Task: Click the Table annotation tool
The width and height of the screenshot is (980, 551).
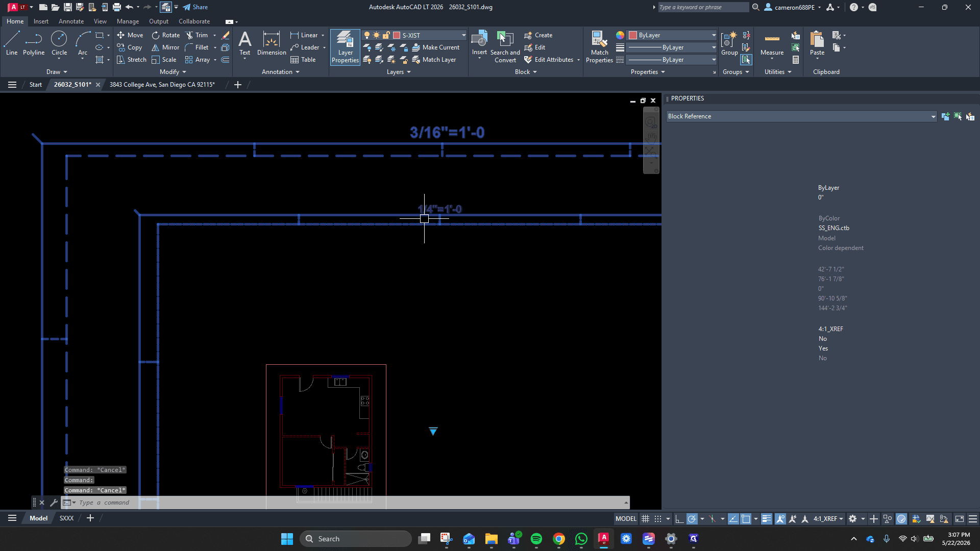Action: pyautogui.click(x=303, y=60)
